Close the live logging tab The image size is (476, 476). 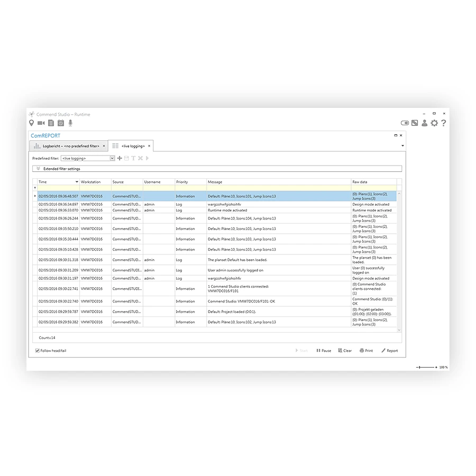tap(149, 146)
